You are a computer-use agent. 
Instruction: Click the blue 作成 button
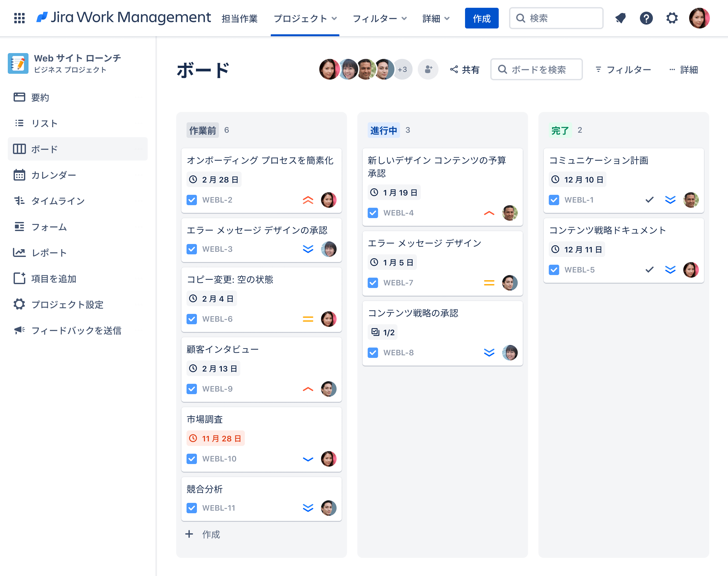click(481, 18)
